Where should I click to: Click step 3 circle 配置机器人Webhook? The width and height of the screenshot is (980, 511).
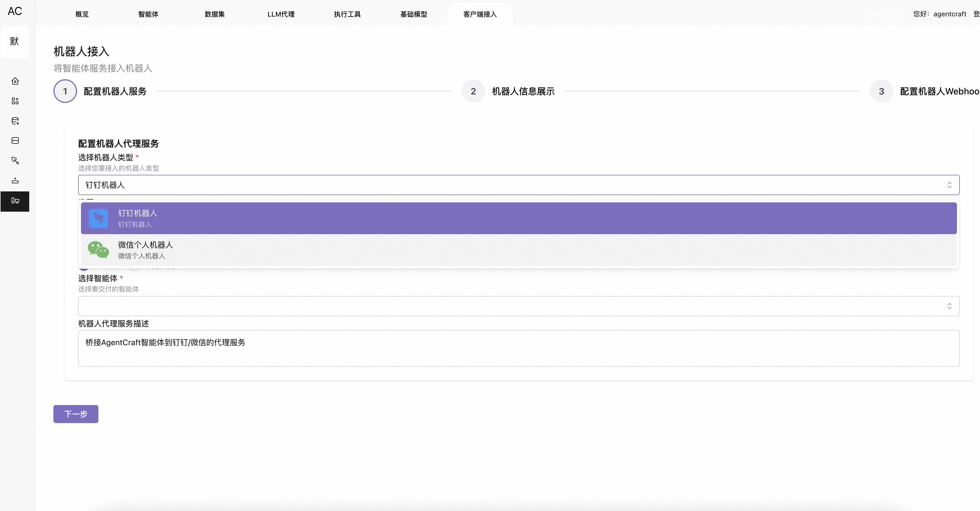pos(882,91)
